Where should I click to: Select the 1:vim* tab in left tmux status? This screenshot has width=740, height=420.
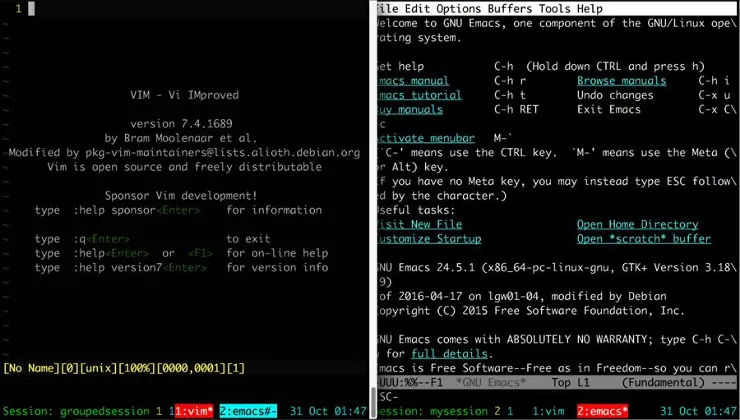pos(194,411)
